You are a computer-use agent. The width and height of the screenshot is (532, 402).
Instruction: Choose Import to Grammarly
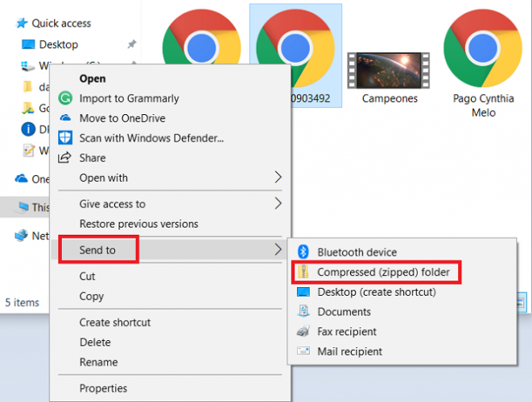tap(170, 98)
